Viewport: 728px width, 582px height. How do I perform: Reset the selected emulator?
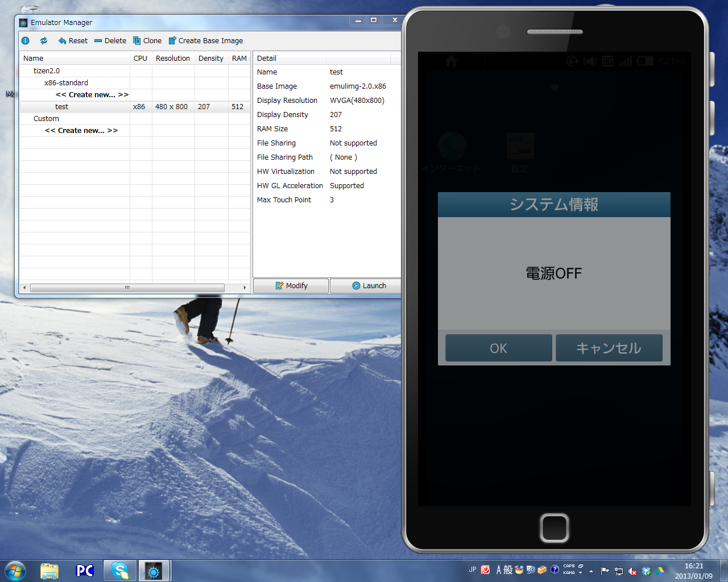[x=73, y=41]
